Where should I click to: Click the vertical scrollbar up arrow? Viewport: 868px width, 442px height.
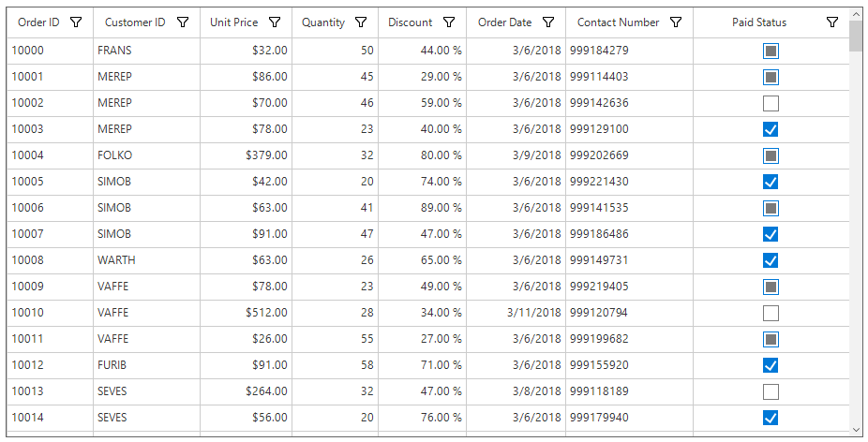coord(856,13)
